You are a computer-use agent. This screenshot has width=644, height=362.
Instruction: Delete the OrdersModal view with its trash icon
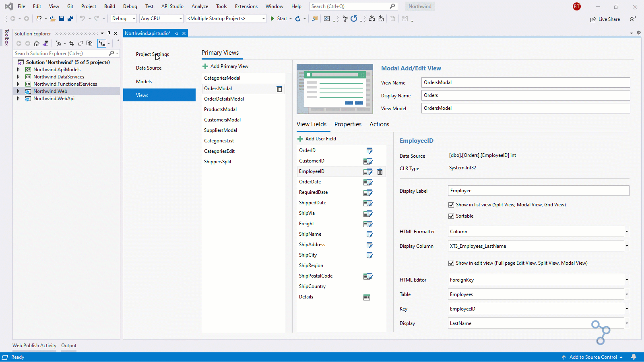coord(279,88)
